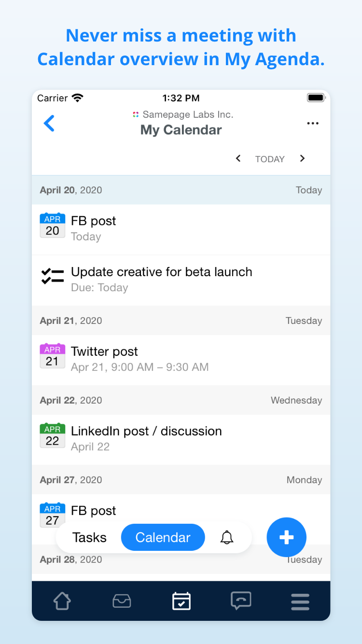
Task: Open the Update creative for beta launch task
Action: [181, 280]
